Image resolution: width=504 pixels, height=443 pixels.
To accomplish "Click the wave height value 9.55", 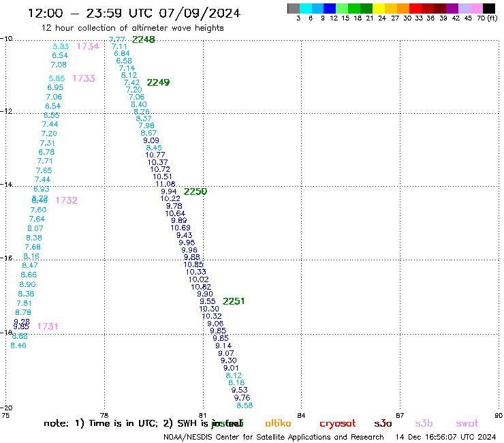I will coord(208,301).
